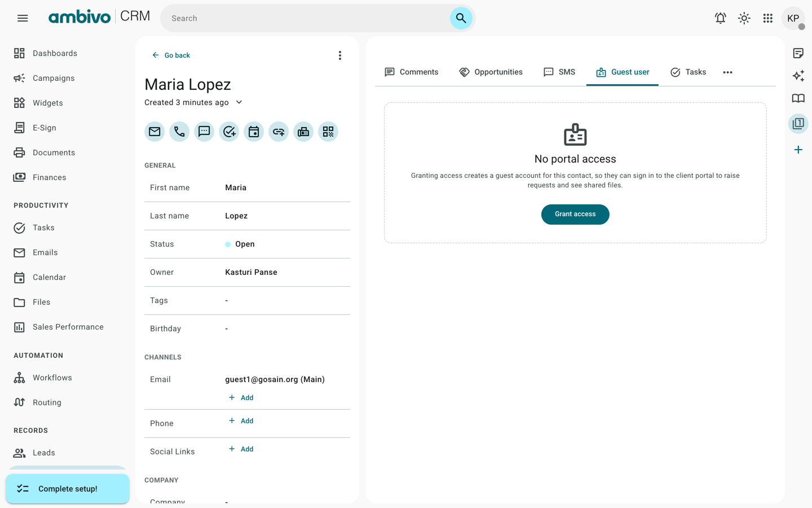Click the owner name Kasturi Panse
The image size is (812, 508).
click(251, 273)
